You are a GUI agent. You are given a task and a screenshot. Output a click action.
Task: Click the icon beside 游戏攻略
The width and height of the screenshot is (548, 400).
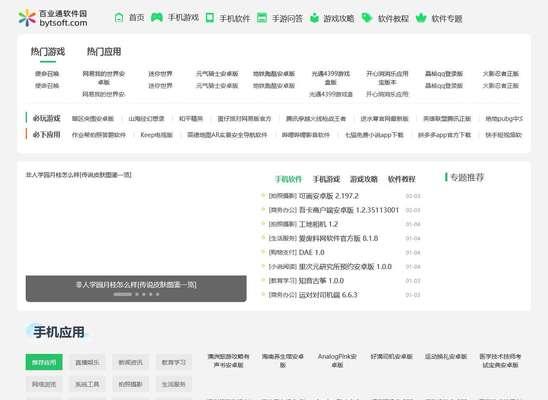point(315,18)
